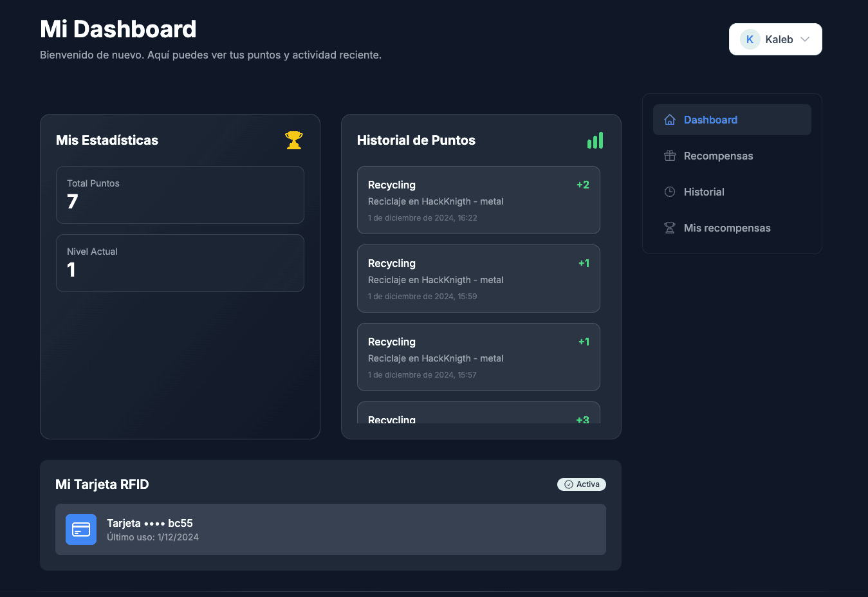Click the Recycling entry from 16:22
Screen dimensions: 868x597
[478, 200]
